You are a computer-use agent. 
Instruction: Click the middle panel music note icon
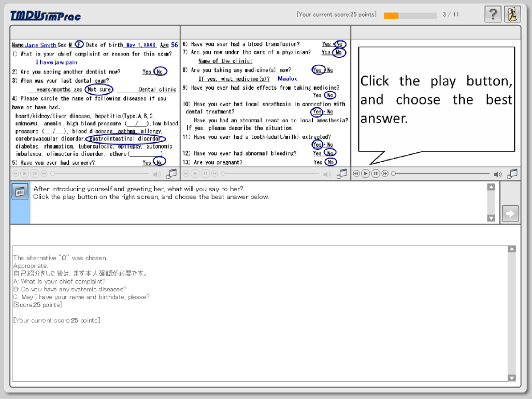coord(342,174)
